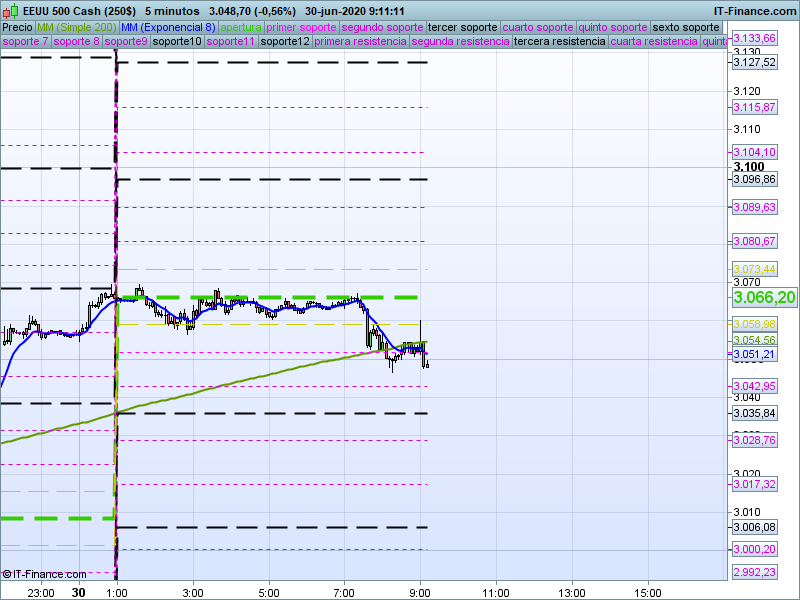
Task: Click the 13:00 time axis label
Action: click(571, 593)
